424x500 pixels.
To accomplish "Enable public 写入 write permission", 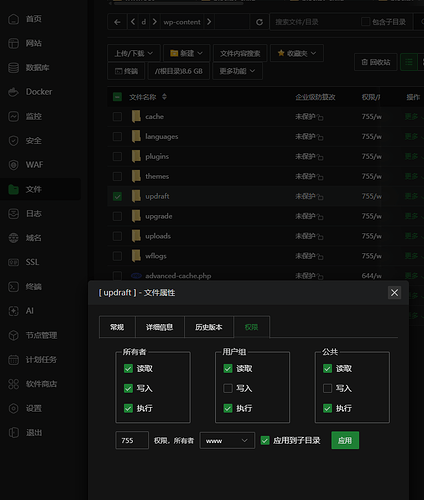I will pyautogui.click(x=328, y=388).
